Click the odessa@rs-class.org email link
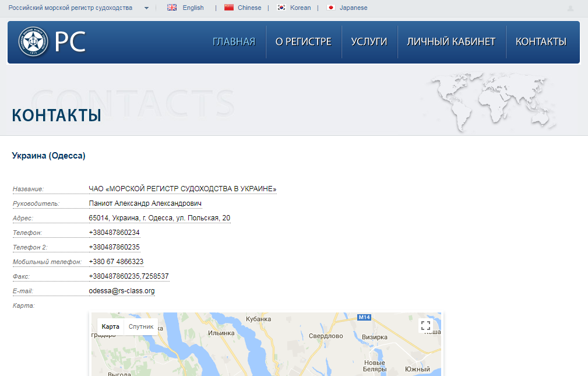 (x=122, y=290)
